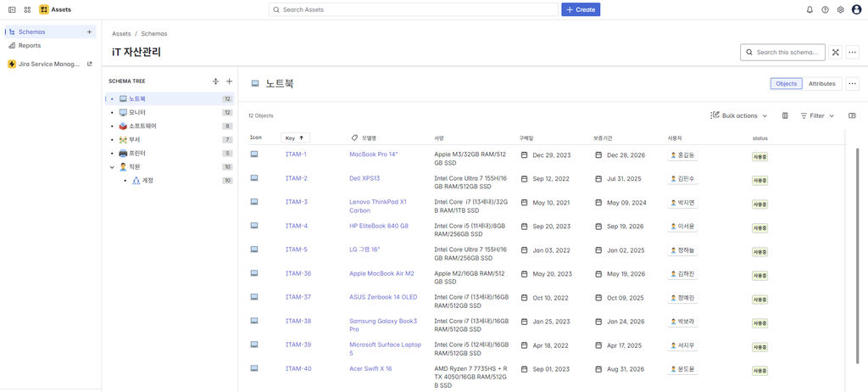Select 소프트웨어 in the schema tree
This screenshot has height=392, width=868.
tap(170, 126)
